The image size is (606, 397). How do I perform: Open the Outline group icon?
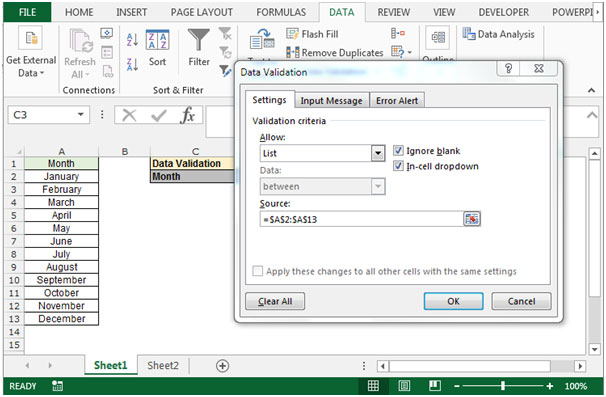(x=438, y=37)
